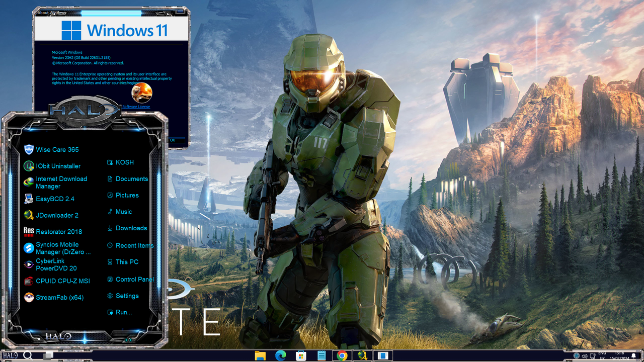644x362 pixels.
Task: Open Documents from the start menu
Action: (127, 179)
